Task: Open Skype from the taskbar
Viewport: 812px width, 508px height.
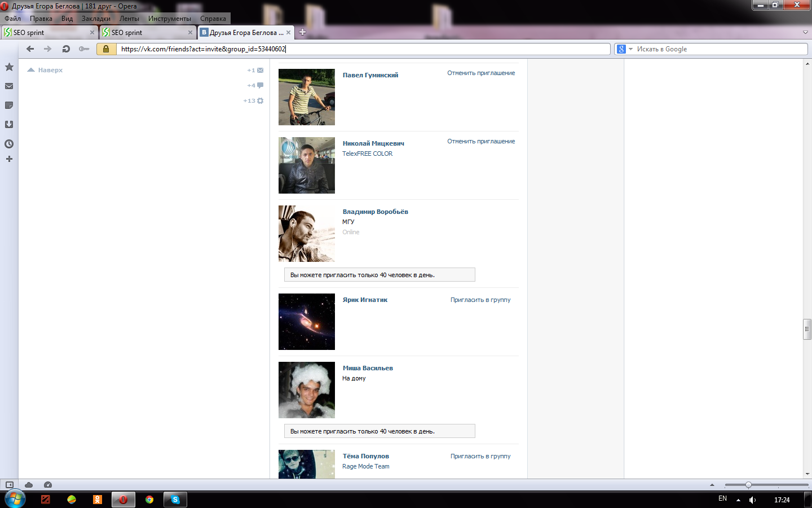Action: pyautogui.click(x=175, y=500)
